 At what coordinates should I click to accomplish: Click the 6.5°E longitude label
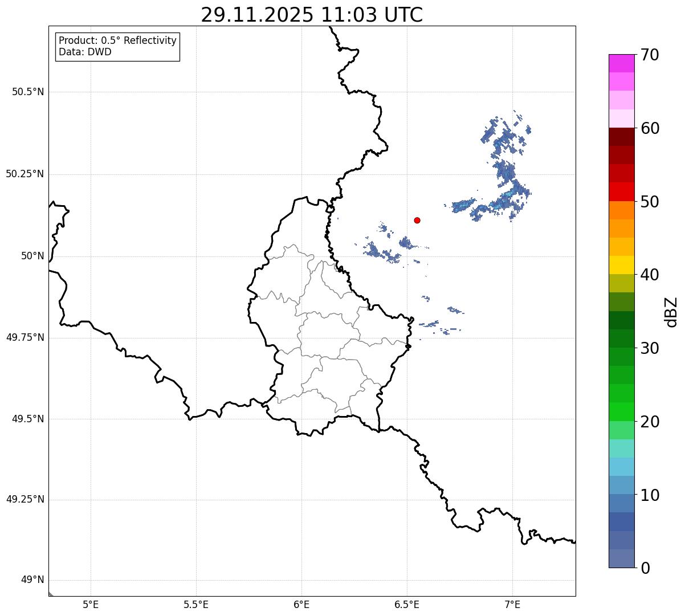(x=407, y=605)
